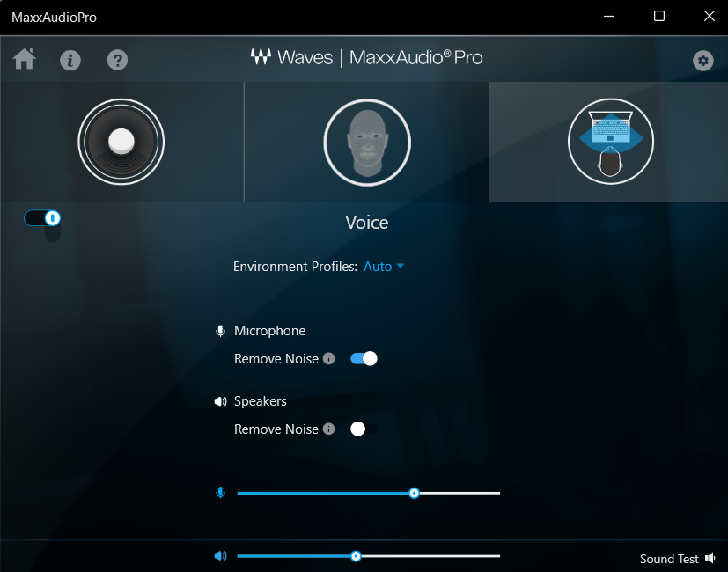Open the settings gear icon
The width and height of the screenshot is (728, 572).
tap(702, 60)
